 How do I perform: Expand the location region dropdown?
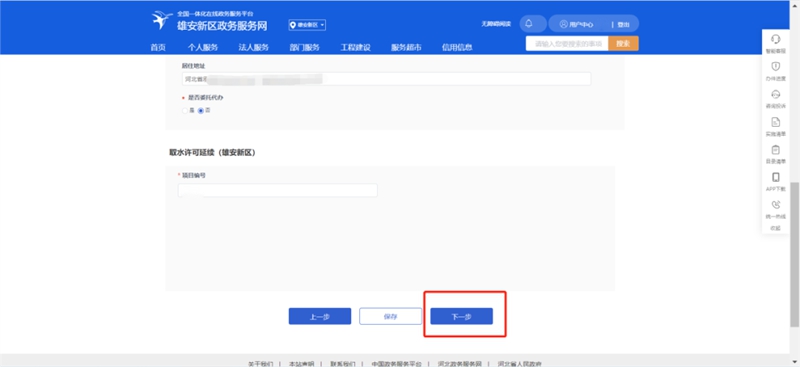(x=307, y=25)
